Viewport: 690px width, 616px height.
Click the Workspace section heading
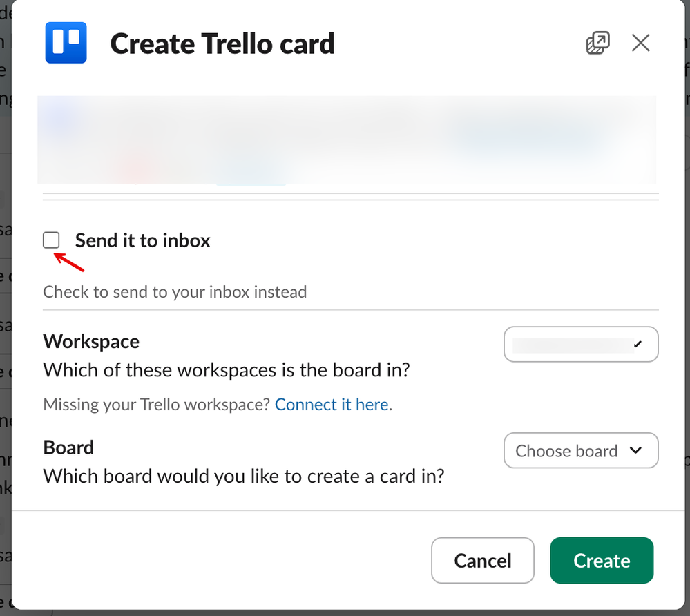(91, 341)
